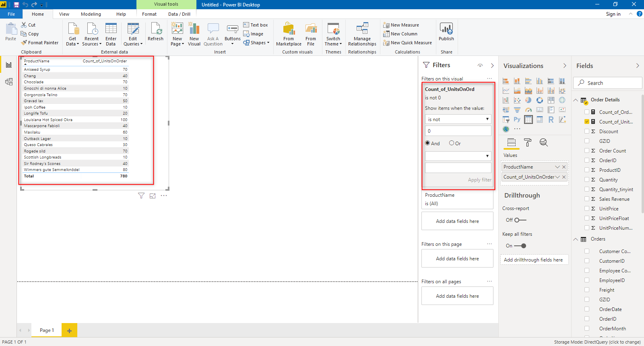The image size is (644, 346).
Task: Open Manage Relationships
Action: (x=362, y=34)
